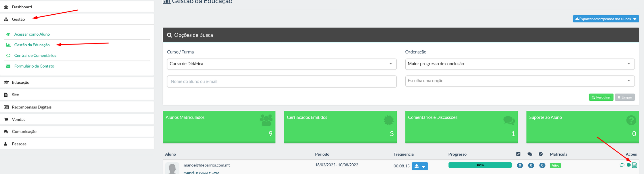Screen dimensions: 644x174
Task: Open the Alunos Matriculados card
Action: click(219, 127)
